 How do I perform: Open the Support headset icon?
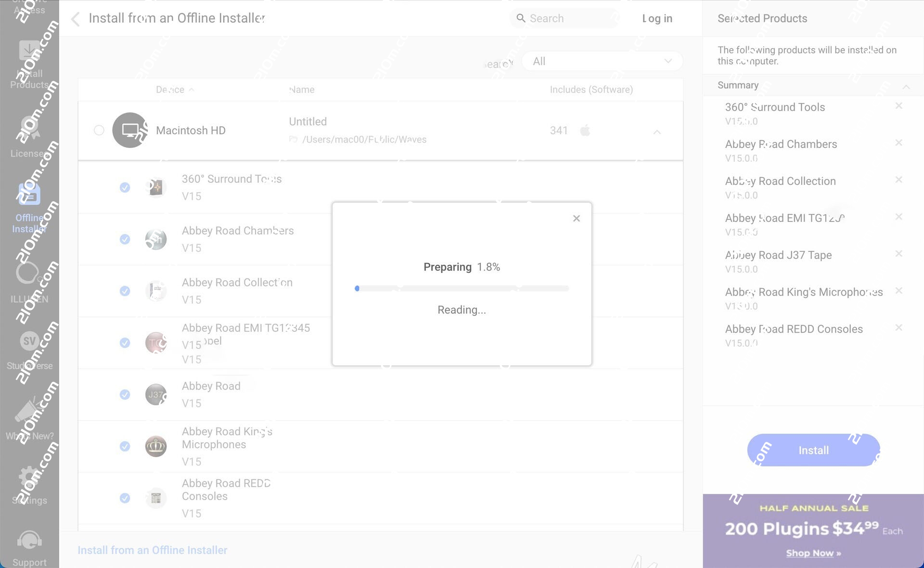pyautogui.click(x=29, y=541)
